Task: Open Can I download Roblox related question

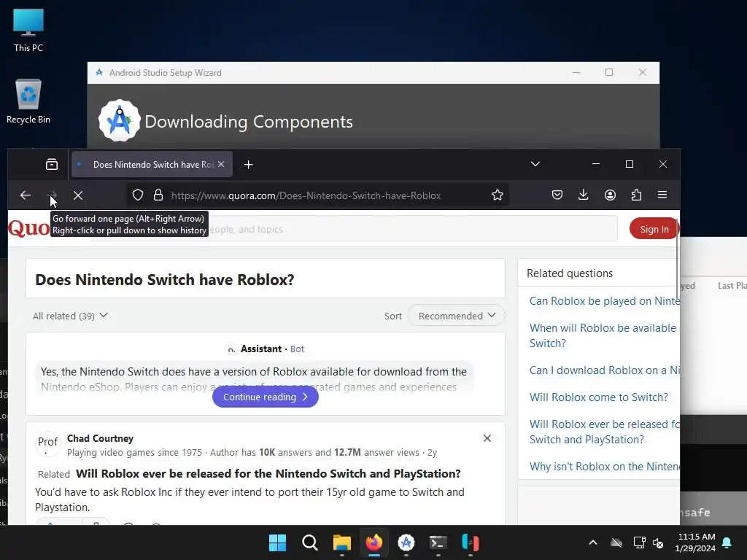Action: tap(605, 370)
